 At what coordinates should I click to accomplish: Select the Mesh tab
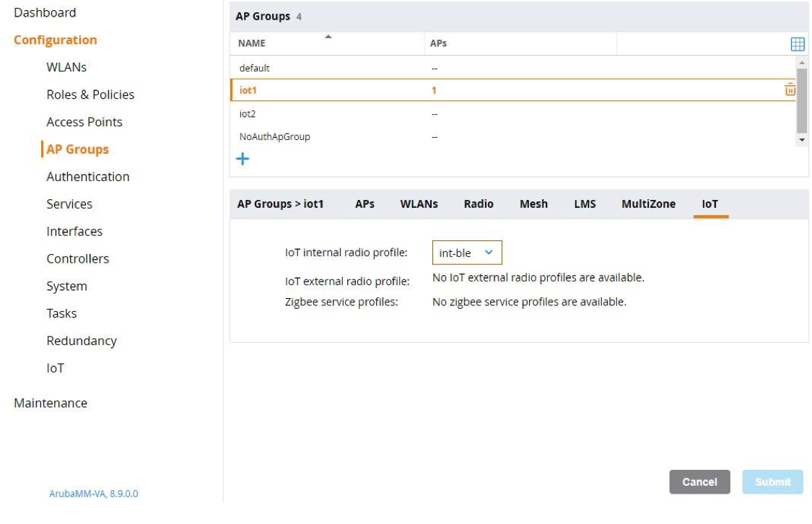pos(533,204)
